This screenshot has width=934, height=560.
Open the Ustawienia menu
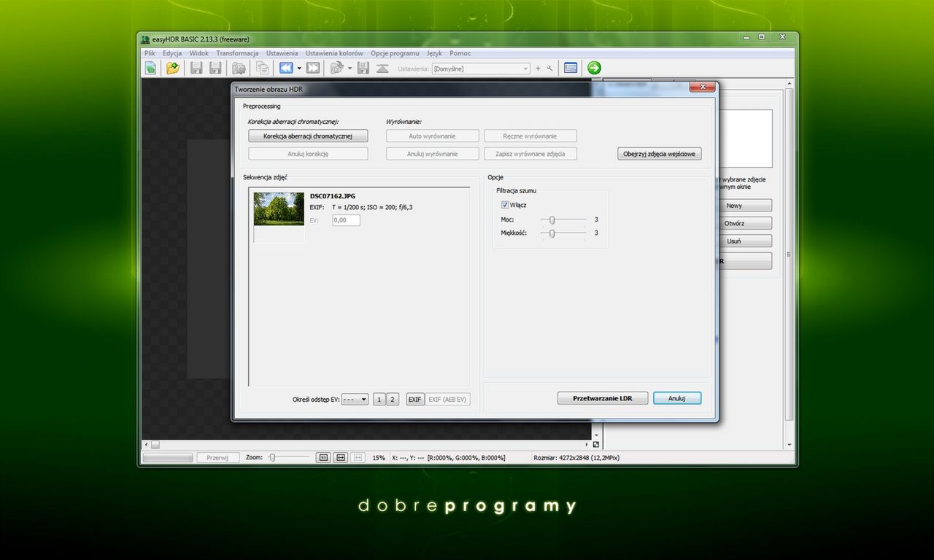[x=282, y=53]
